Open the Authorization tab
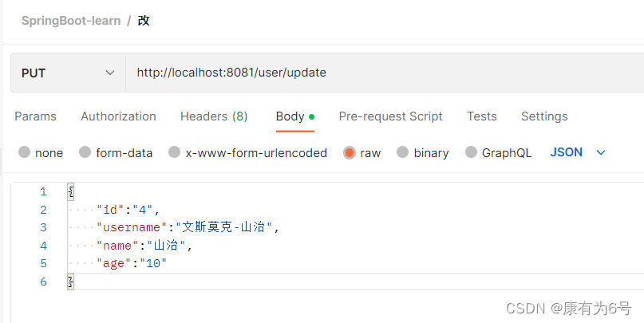The width and height of the screenshot is (644, 323). (118, 116)
